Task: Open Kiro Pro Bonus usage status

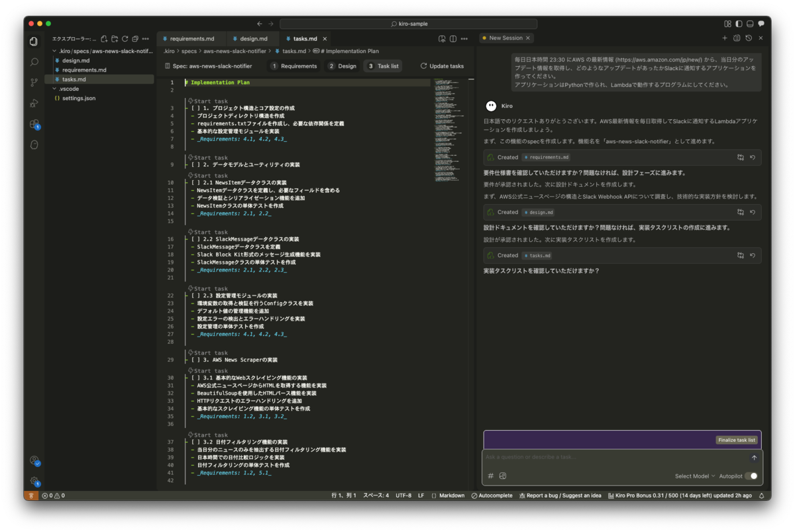Action: tap(679, 495)
